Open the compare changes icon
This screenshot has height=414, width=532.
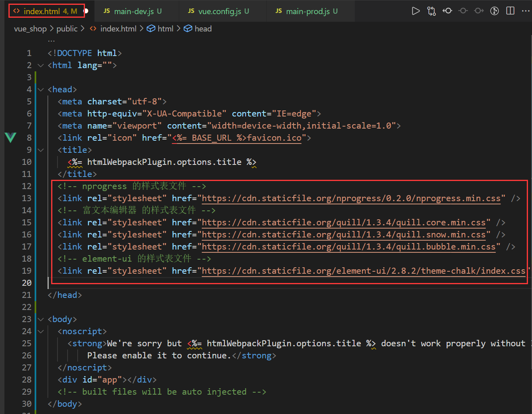[x=431, y=11]
